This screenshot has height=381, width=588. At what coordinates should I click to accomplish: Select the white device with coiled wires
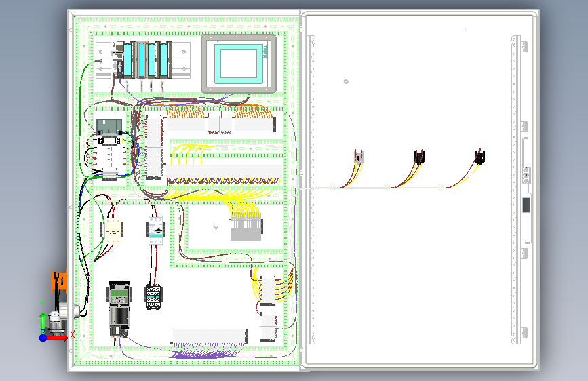(x=110, y=158)
